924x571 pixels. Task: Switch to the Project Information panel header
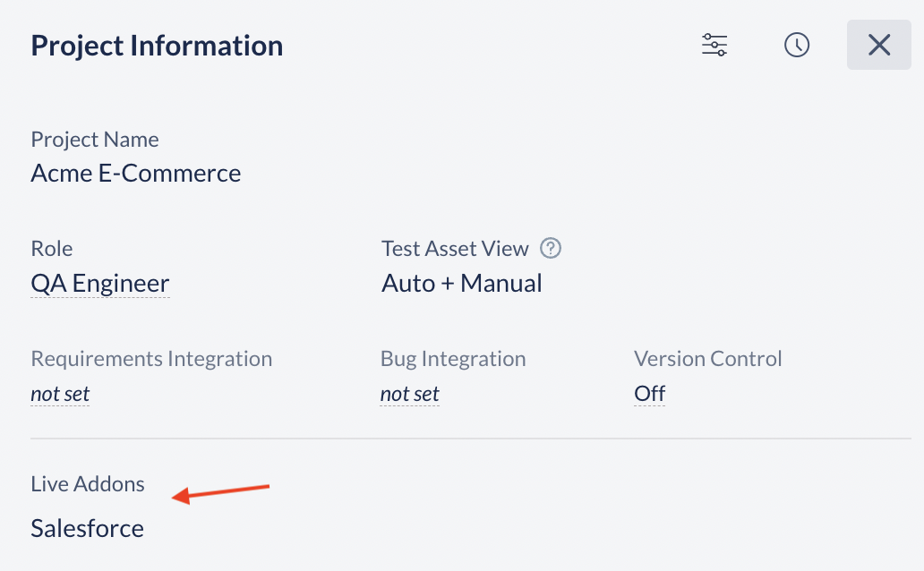point(157,45)
